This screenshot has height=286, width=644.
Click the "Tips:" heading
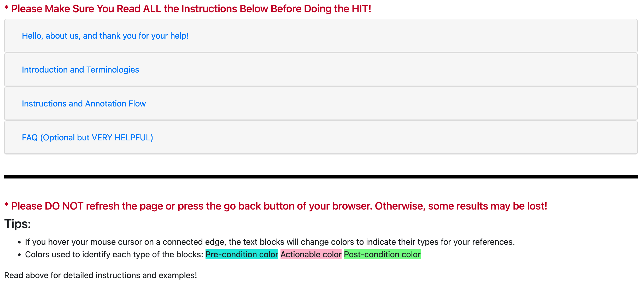tap(17, 224)
